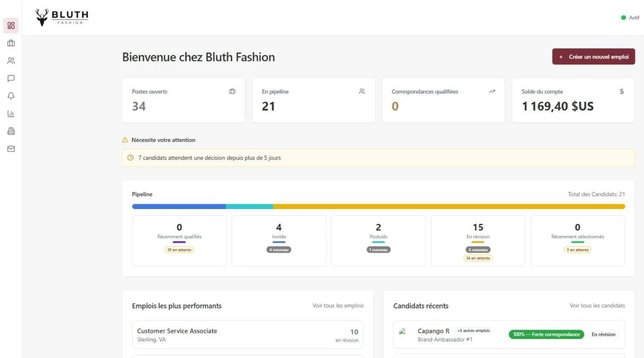Open the notifications bell icon
The image size is (644, 358).
tap(11, 96)
